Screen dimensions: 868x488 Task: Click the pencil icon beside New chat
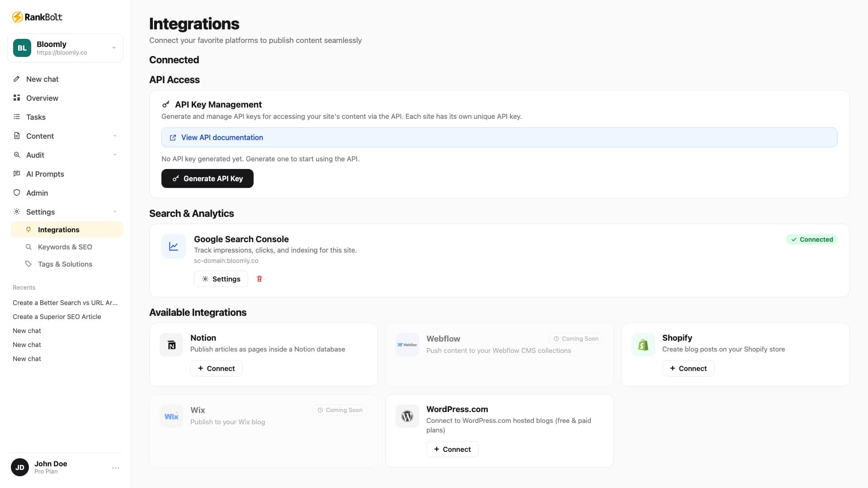click(x=17, y=79)
